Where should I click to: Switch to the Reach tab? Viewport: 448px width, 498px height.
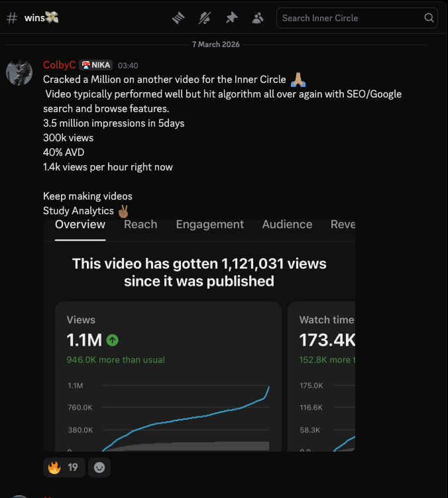coord(140,224)
